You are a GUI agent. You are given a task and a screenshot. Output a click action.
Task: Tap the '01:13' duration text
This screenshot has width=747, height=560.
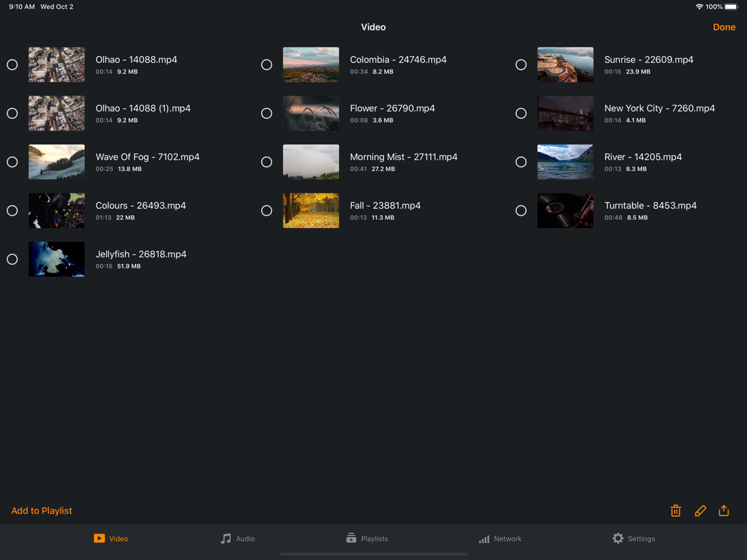pyautogui.click(x=104, y=218)
